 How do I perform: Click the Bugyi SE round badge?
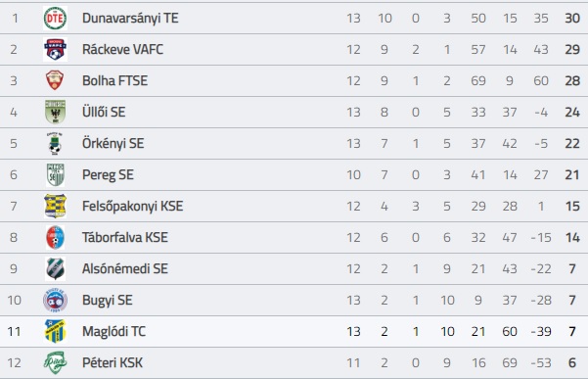click(x=55, y=301)
